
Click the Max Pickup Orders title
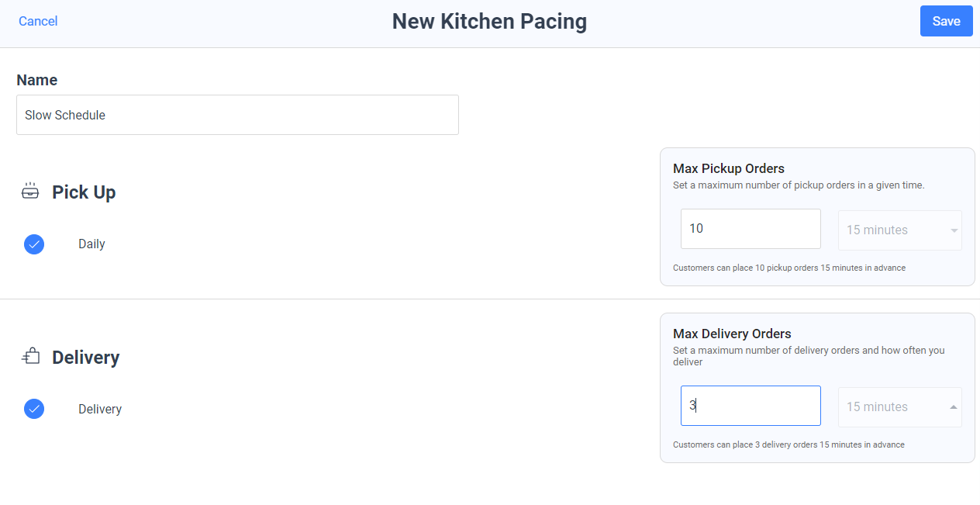click(729, 168)
